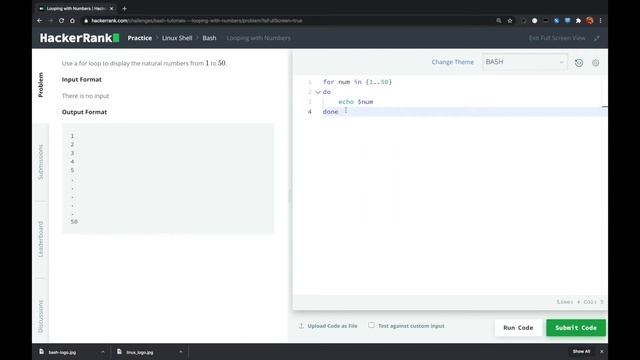640x360 pixels.
Task: Click the HackerRank logo
Action: pyautogui.click(x=80, y=38)
